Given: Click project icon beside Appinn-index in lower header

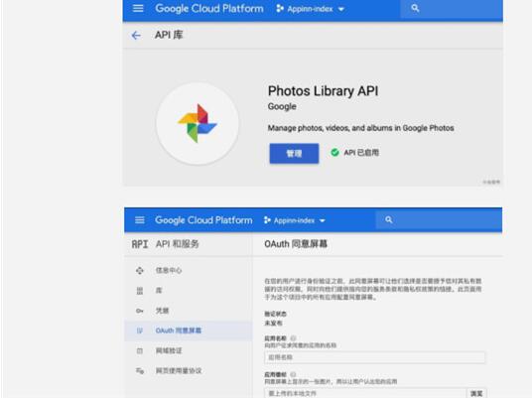Looking at the screenshot, I should (267, 220).
